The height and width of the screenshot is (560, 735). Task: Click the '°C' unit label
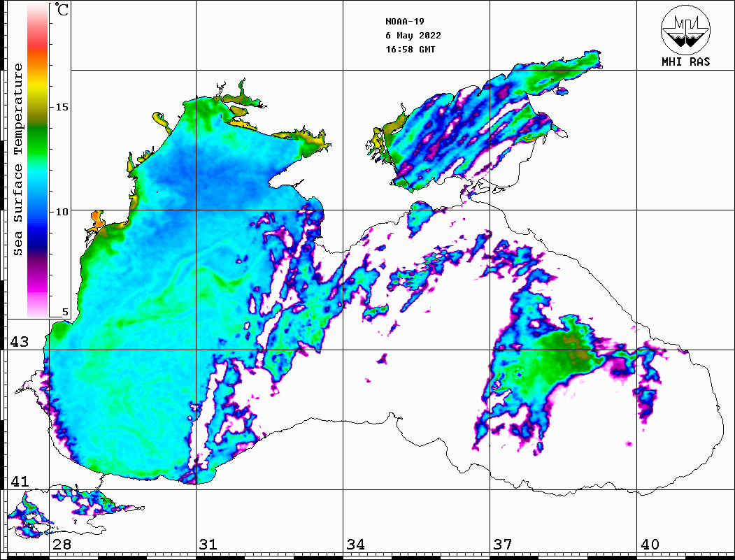point(62,9)
